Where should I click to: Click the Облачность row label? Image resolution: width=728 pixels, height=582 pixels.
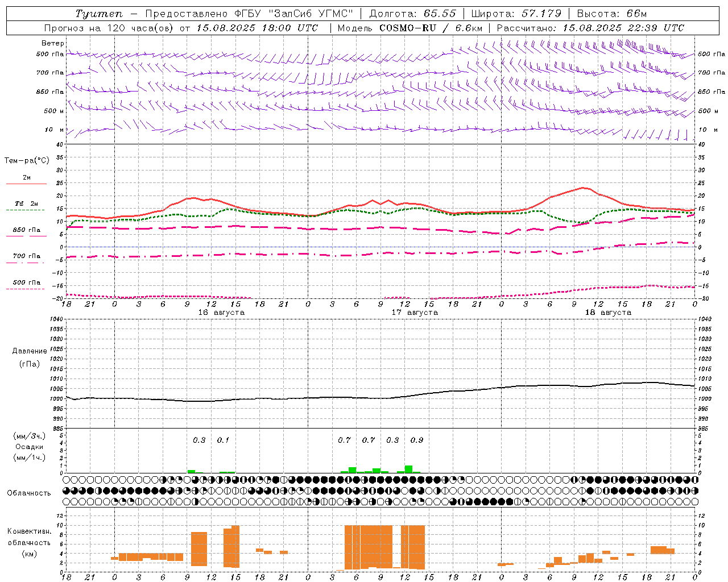click(x=29, y=493)
